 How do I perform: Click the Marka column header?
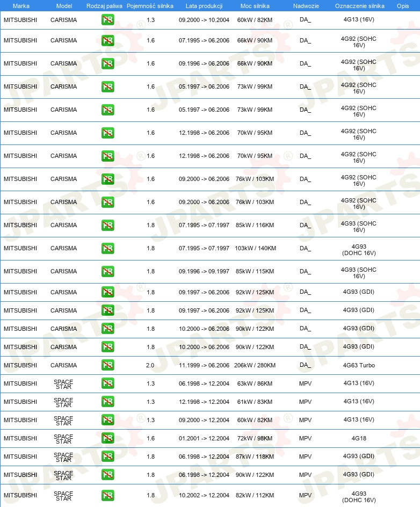pos(21,6)
